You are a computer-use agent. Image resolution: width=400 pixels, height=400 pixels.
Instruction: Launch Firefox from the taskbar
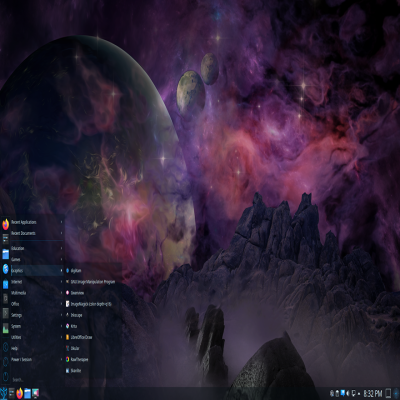pos(20,393)
